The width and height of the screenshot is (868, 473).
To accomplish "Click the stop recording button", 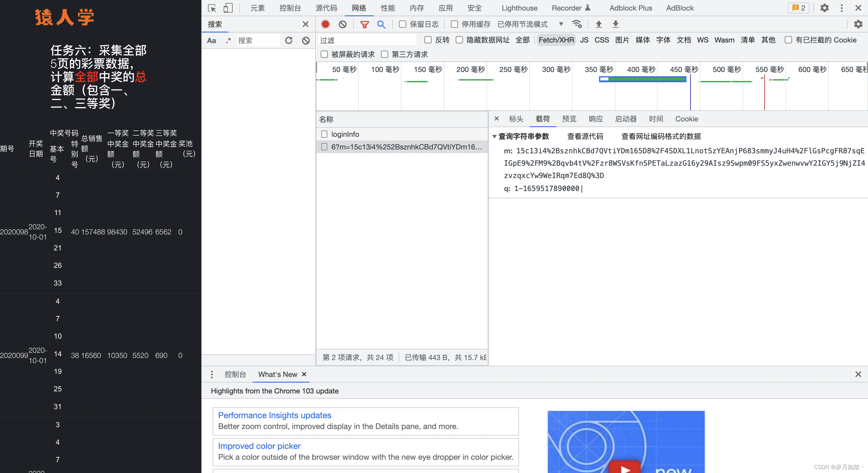I will 325,24.
